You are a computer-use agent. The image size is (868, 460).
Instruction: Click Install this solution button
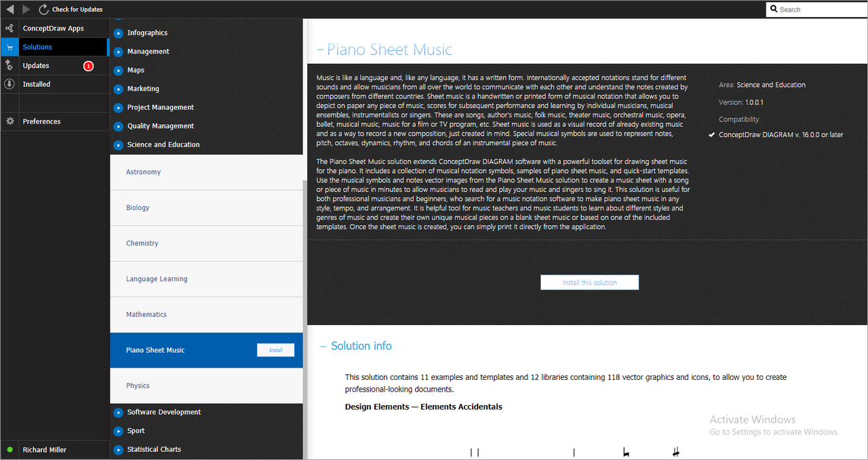point(589,282)
